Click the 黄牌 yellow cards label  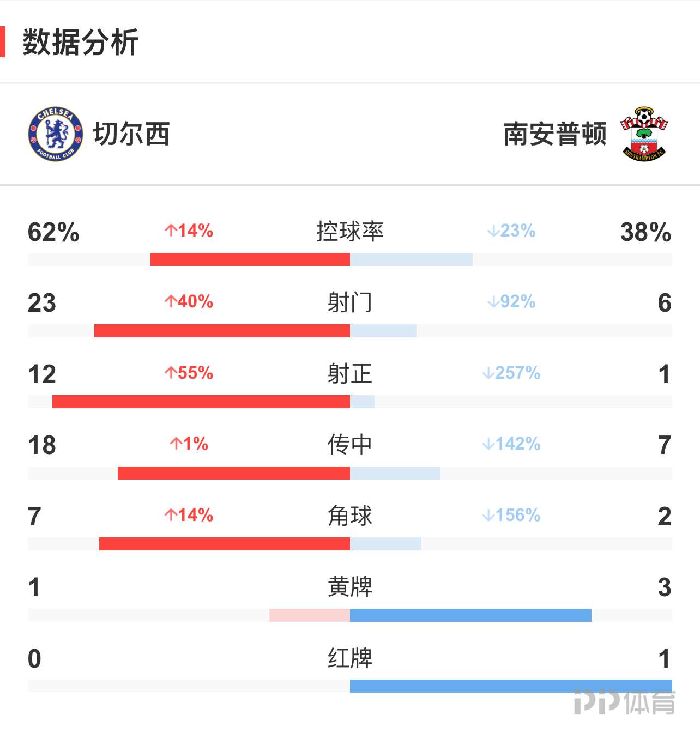350,587
